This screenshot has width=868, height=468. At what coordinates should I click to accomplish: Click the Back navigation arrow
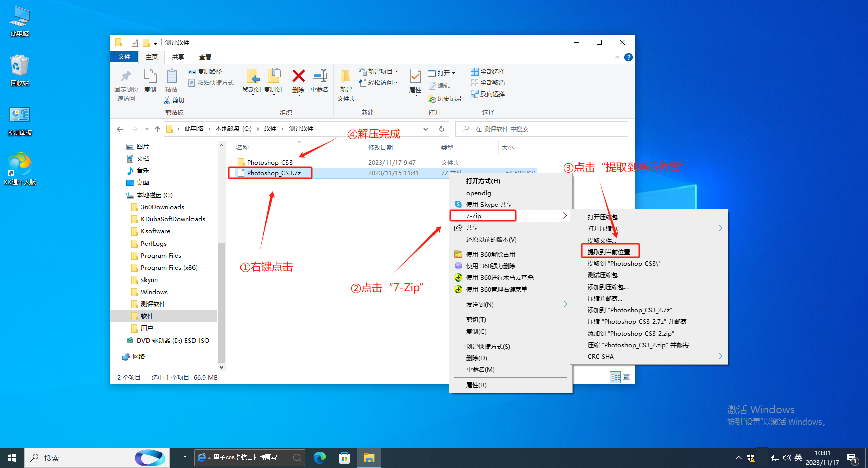tap(120, 129)
